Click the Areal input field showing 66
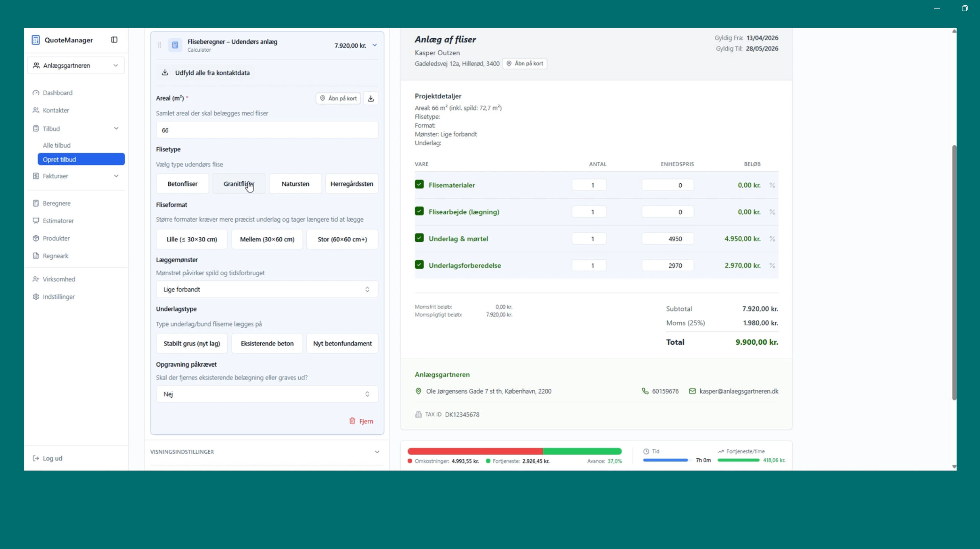This screenshot has width=980, height=549. [x=266, y=130]
